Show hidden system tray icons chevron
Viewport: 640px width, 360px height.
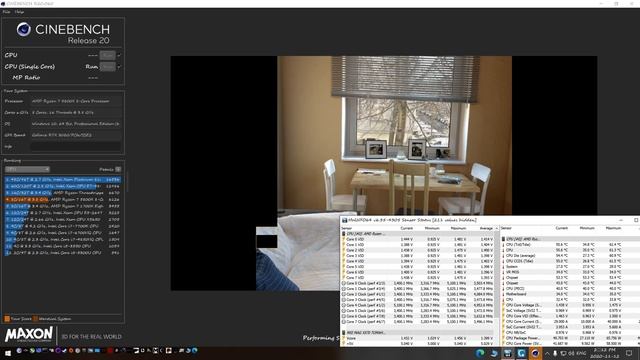click(547, 353)
